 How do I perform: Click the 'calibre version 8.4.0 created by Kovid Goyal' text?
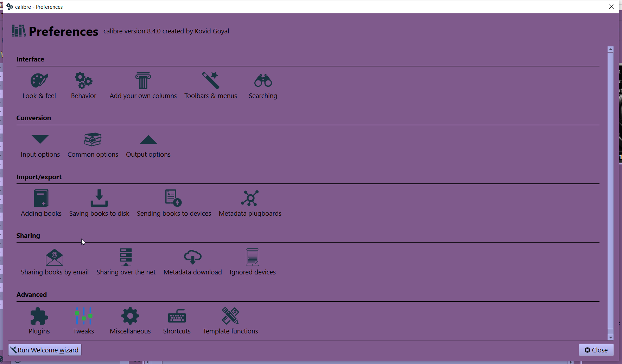166,31
